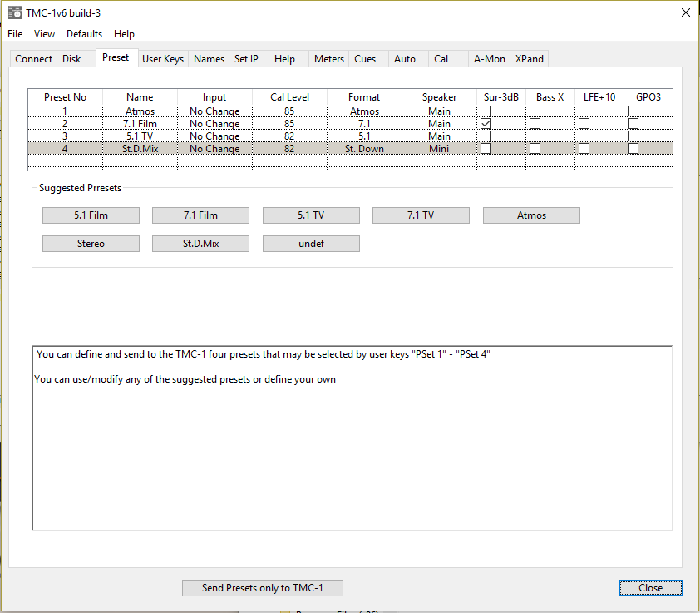Click the undef suggested preset button
The width and height of the screenshot is (700, 613).
click(x=311, y=244)
